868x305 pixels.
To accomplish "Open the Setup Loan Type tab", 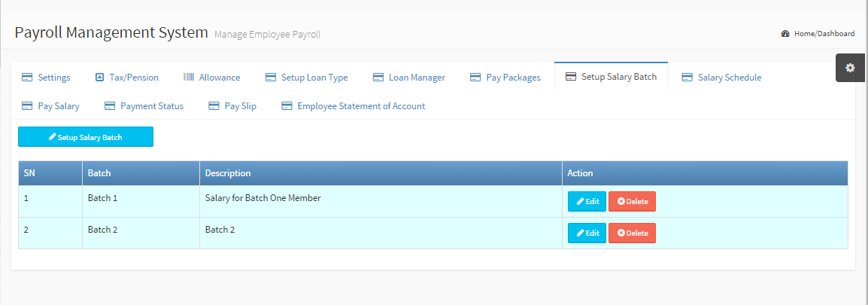I will 314,78.
